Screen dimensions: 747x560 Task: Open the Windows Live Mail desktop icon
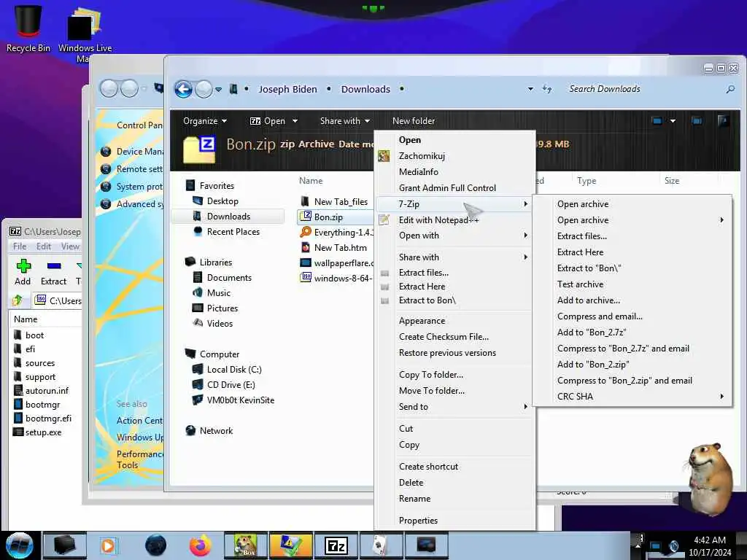point(85,35)
